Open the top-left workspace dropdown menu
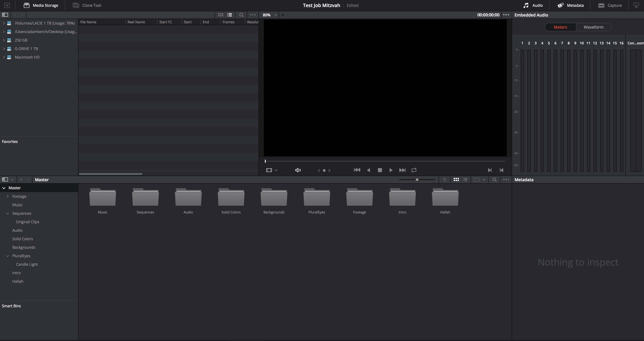This screenshot has height=341, width=644. [7, 5]
